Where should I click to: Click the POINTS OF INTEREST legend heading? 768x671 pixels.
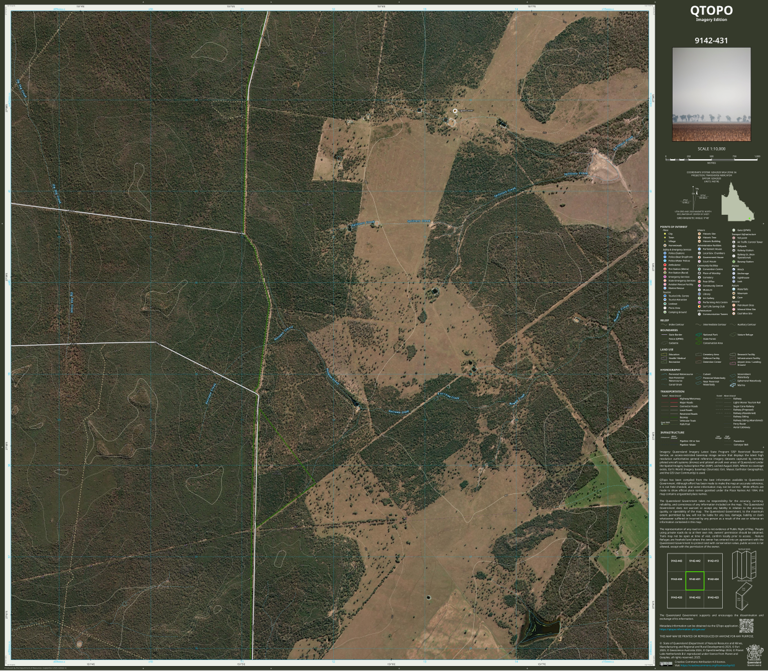pos(673,227)
